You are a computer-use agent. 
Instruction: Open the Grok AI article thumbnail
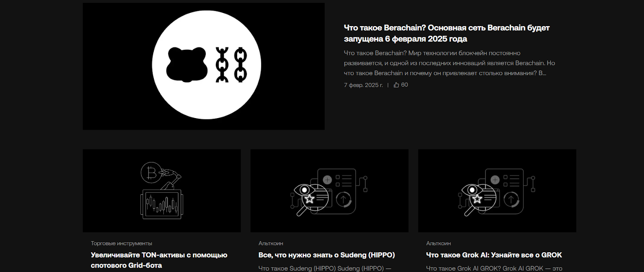pyautogui.click(x=497, y=191)
